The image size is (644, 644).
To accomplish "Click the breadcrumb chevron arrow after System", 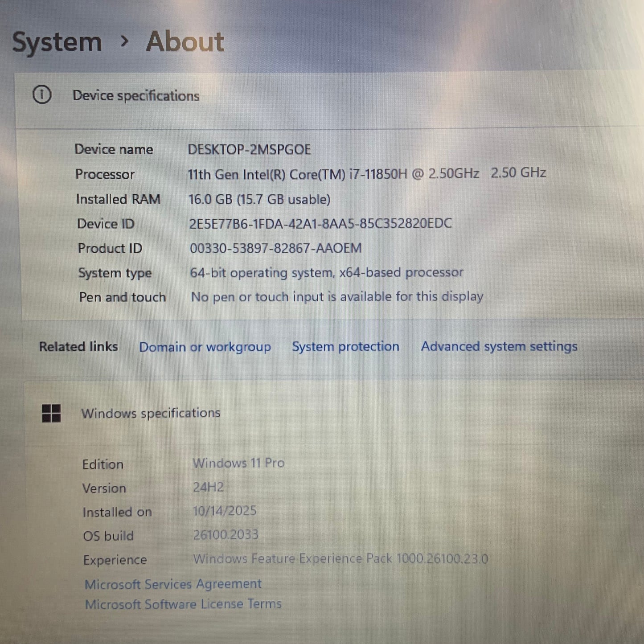I will [x=124, y=41].
